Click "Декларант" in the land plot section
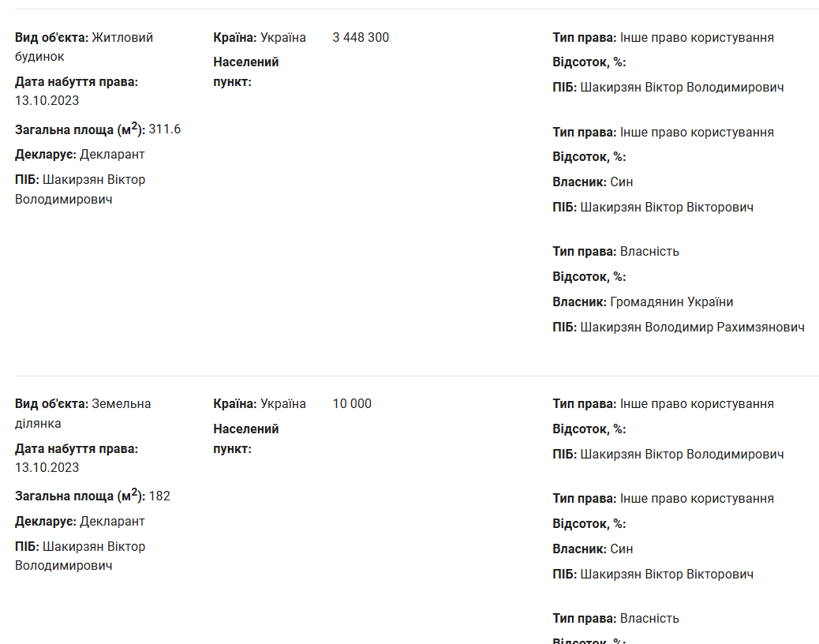This screenshot has height=644, width=819. tap(112, 522)
